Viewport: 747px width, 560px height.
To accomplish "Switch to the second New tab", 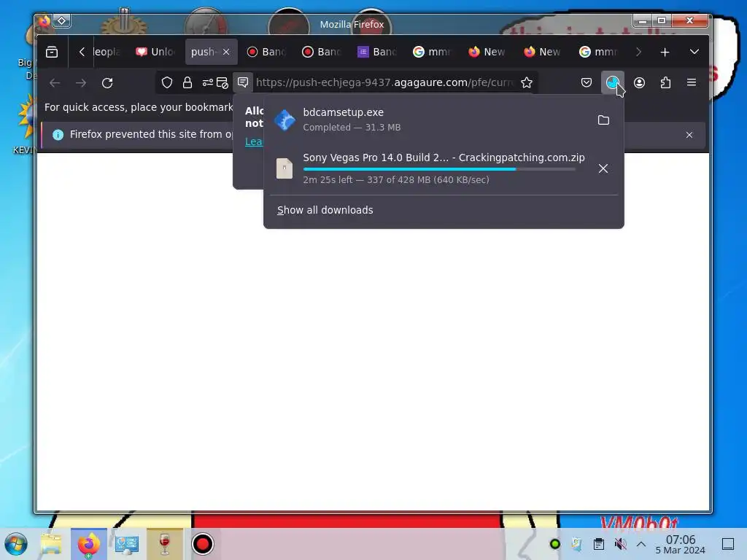I will [x=543, y=52].
